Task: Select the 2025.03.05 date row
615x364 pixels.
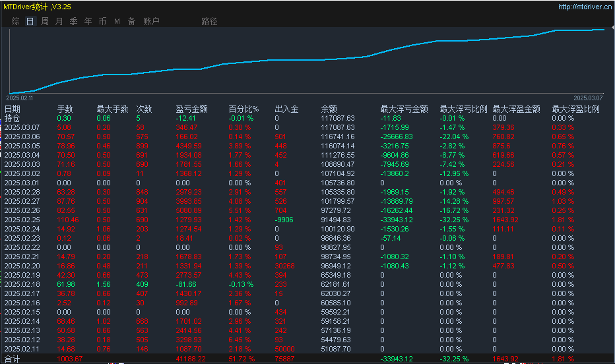Action: (22, 146)
